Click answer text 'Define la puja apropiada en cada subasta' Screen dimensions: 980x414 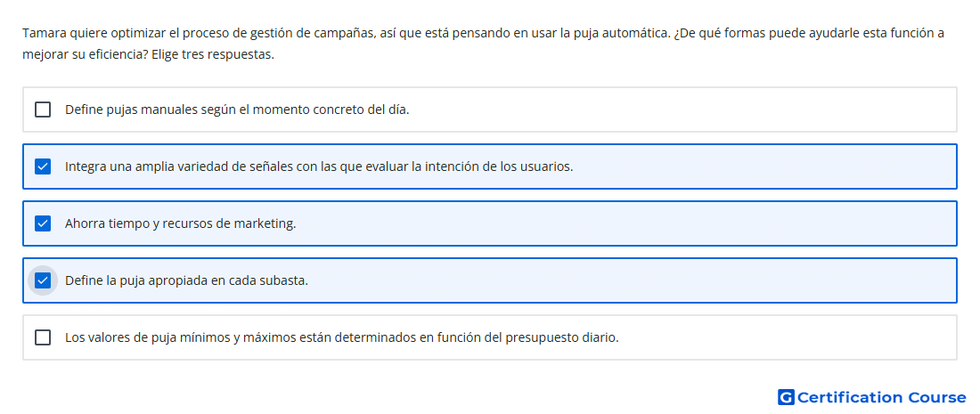(x=186, y=280)
